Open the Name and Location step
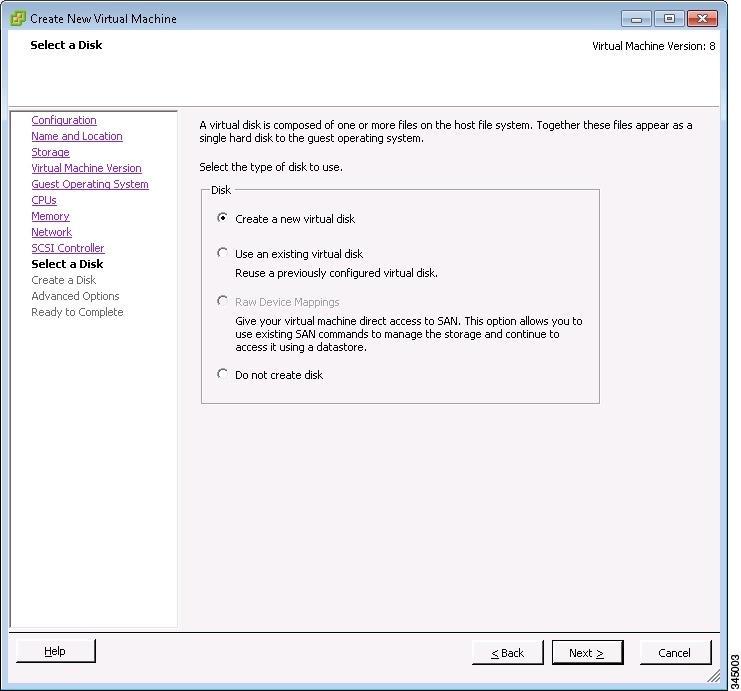 (77, 136)
